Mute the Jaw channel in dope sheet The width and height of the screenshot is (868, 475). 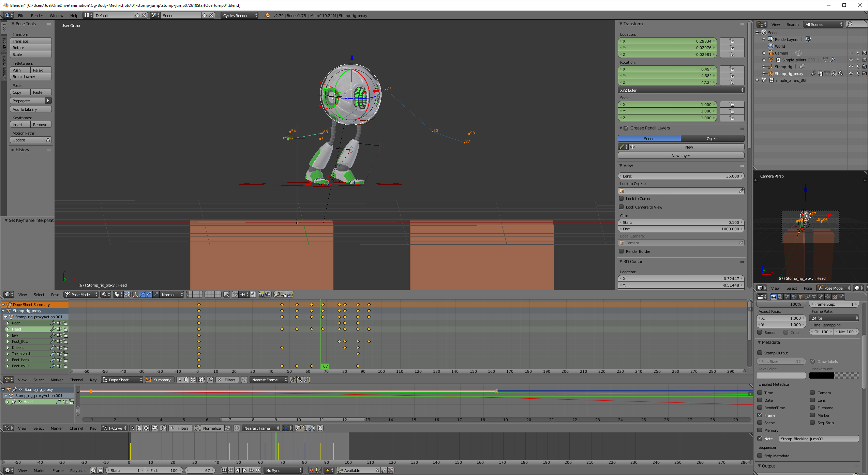coord(59,335)
